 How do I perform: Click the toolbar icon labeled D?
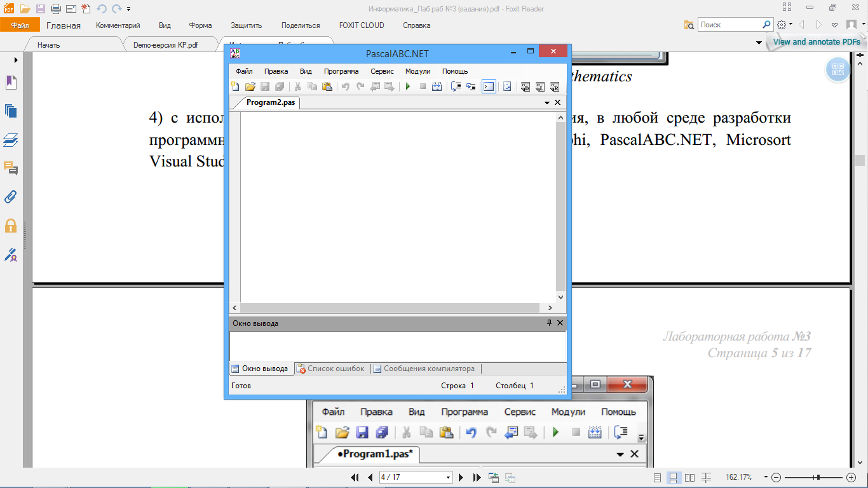525,86
